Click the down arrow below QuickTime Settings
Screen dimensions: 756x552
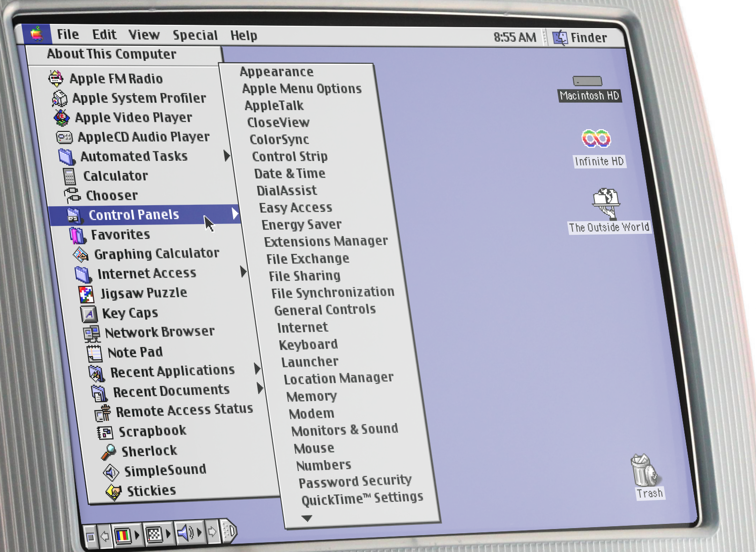pos(307,518)
